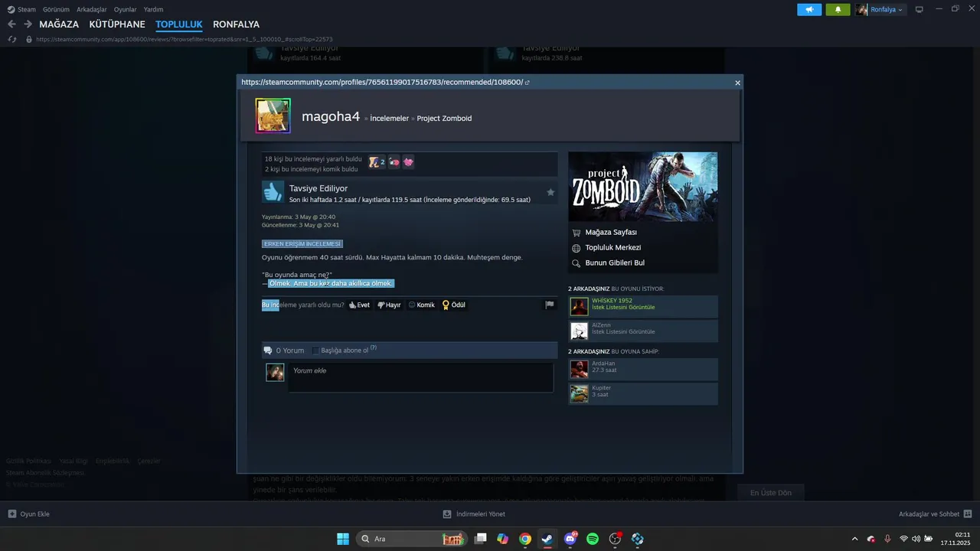The image size is (980, 551).
Task: Click the taskbar Ara search box
Action: pos(412,539)
